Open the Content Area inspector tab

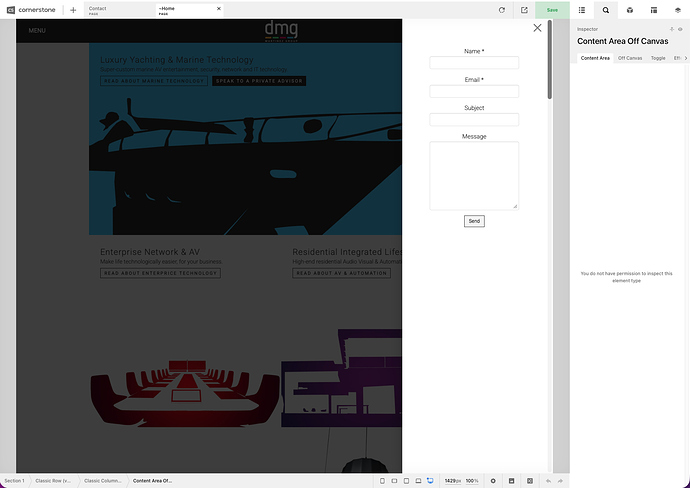click(595, 58)
